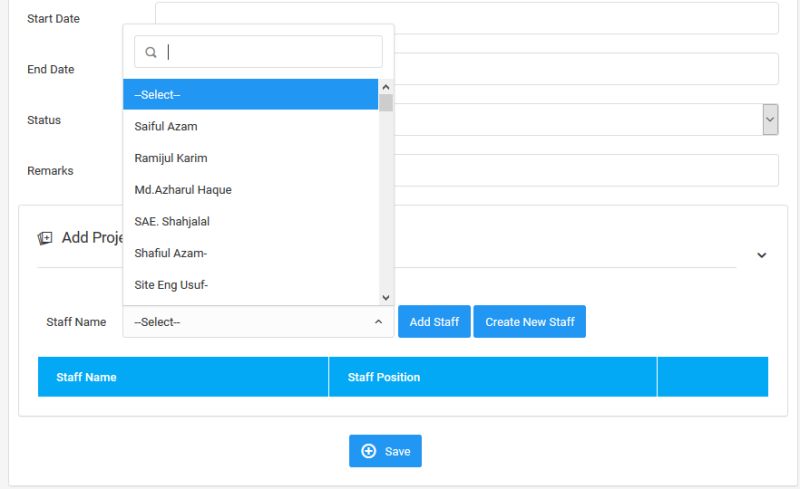Choose the --Select-- option in list

tap(251, 94)
